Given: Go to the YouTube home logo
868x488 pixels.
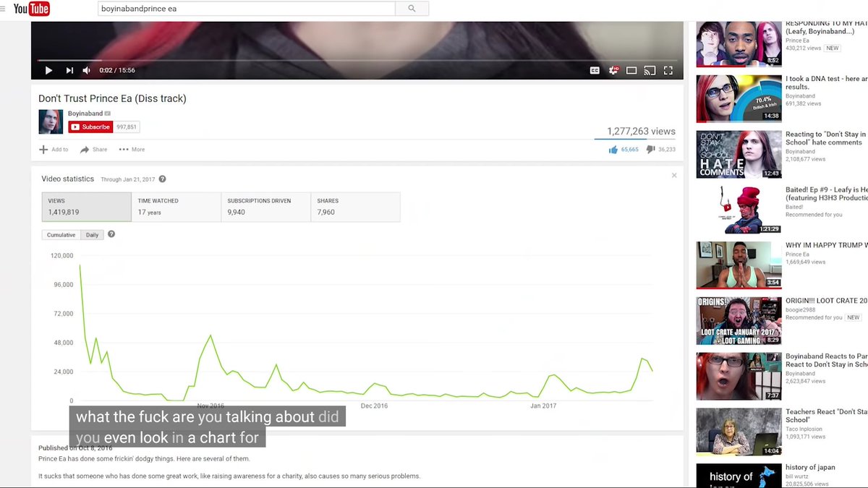Looking at the screenshot, I should [x=32, y=9].
